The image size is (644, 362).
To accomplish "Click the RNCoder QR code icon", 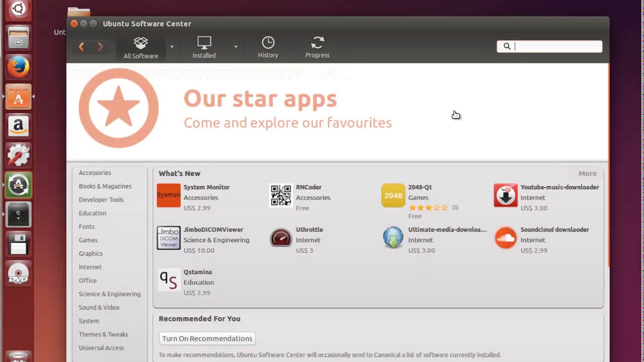I will (x=281, y=196).
